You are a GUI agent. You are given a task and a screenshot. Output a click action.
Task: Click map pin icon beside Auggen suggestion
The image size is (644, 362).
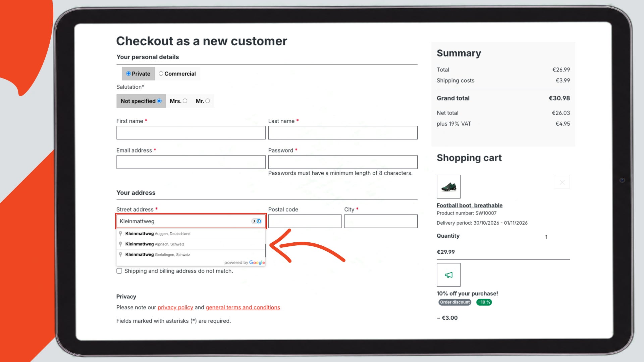click(120, 234)
